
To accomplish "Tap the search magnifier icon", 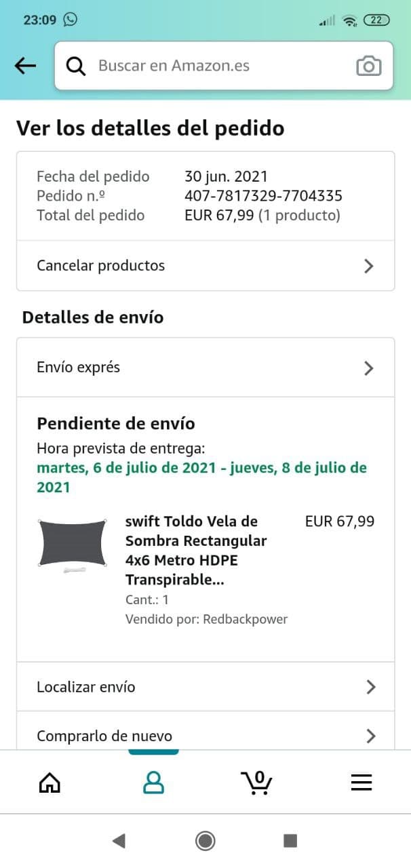I will tap(76, 66).
